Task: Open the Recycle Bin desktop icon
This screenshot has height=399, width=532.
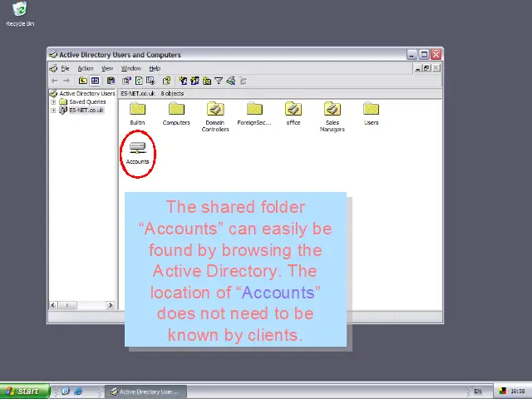Action: coord(20,9)
